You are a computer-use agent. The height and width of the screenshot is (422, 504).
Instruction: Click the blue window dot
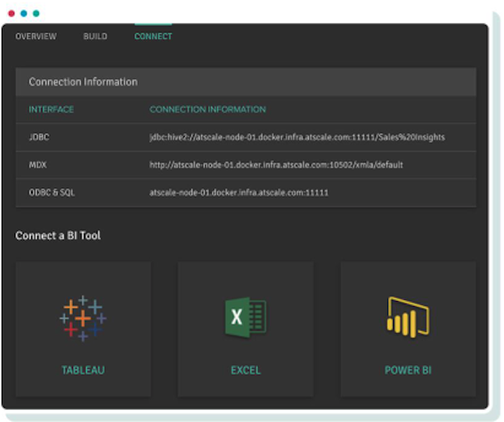tap(24, 13)
